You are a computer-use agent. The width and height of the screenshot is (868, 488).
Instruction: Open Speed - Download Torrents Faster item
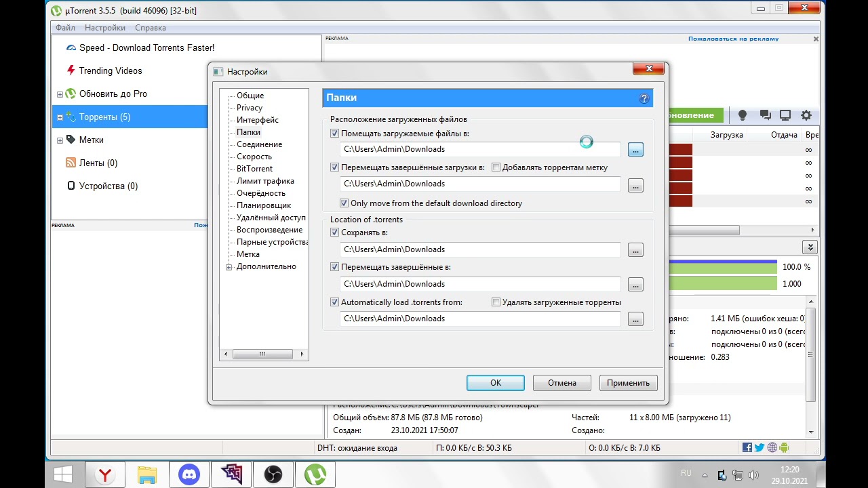(x=146, y=47)
